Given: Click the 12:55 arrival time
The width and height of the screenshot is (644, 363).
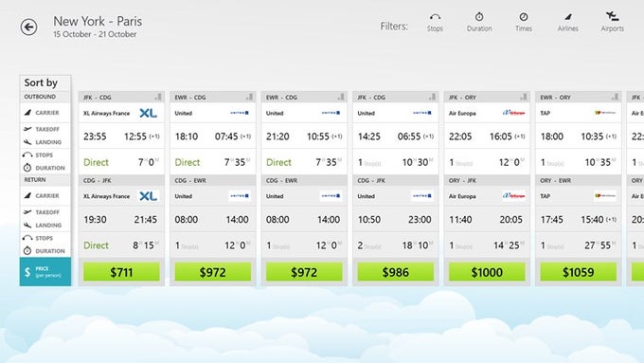Looking at the screenshot, I should [135, 136].
